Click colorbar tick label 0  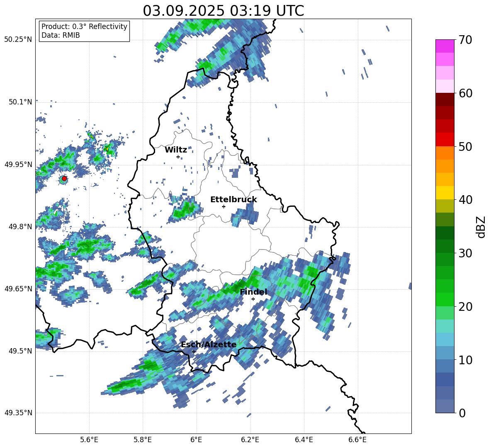[x=462, y=413]
